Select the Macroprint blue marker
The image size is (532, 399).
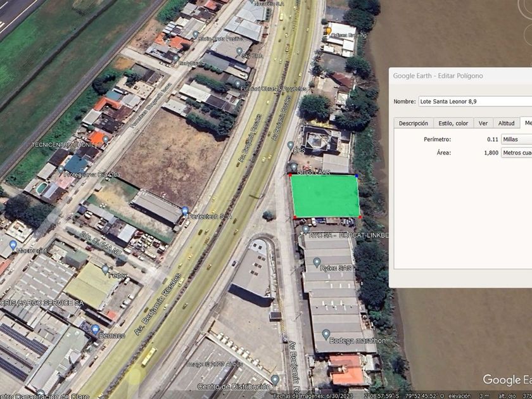(13, 245)
